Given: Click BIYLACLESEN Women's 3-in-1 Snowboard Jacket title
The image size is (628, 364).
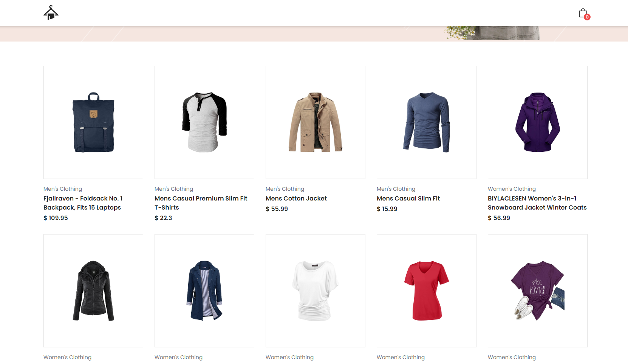Looking at the screenshot, I should point(537,203).
